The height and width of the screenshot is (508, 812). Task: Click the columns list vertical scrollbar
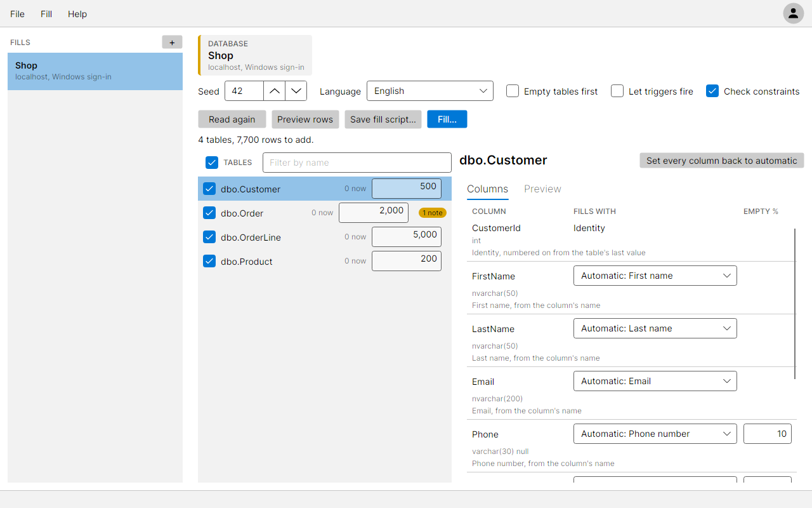tap(795, 304)
